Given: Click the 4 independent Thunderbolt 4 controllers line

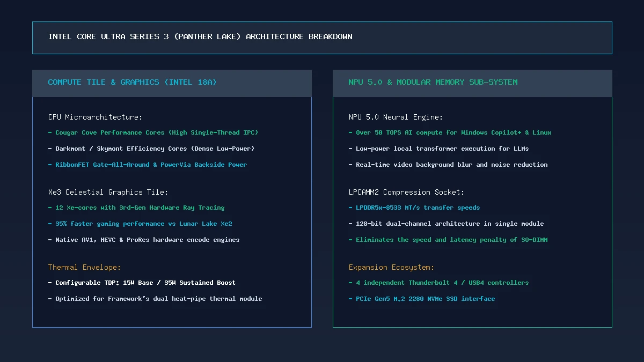Looking at the screenshot, I should tap(439, 283).
